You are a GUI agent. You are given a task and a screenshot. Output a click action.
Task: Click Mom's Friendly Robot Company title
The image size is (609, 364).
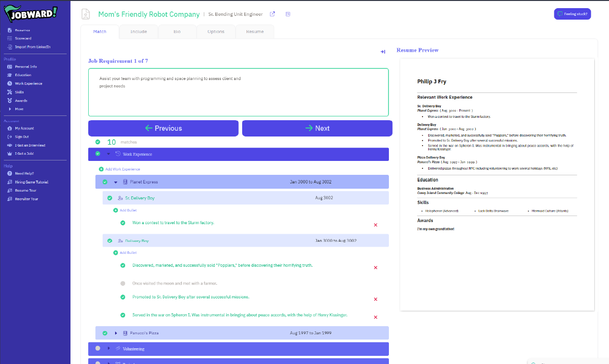[149, 14]
